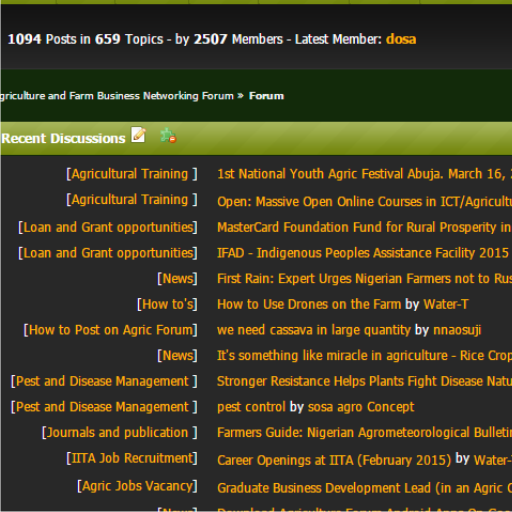Screen dimensions: 512x512
Task: Open pest control topic
Action: 251,407
